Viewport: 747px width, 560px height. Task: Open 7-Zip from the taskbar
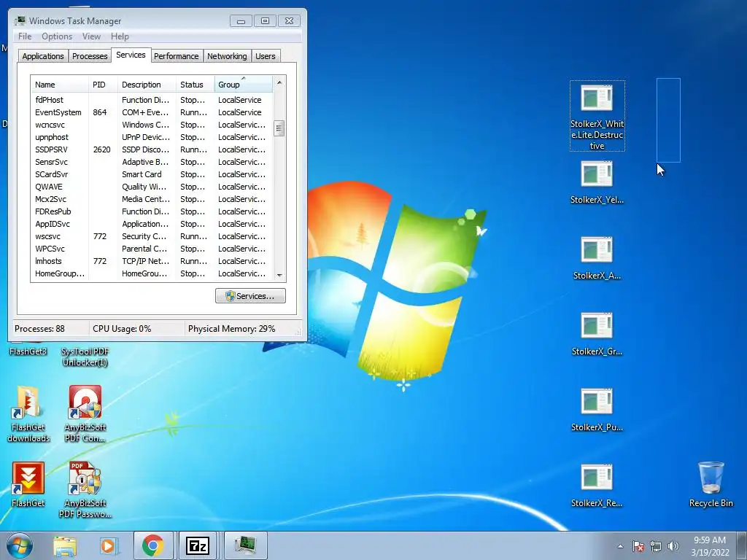198,545
